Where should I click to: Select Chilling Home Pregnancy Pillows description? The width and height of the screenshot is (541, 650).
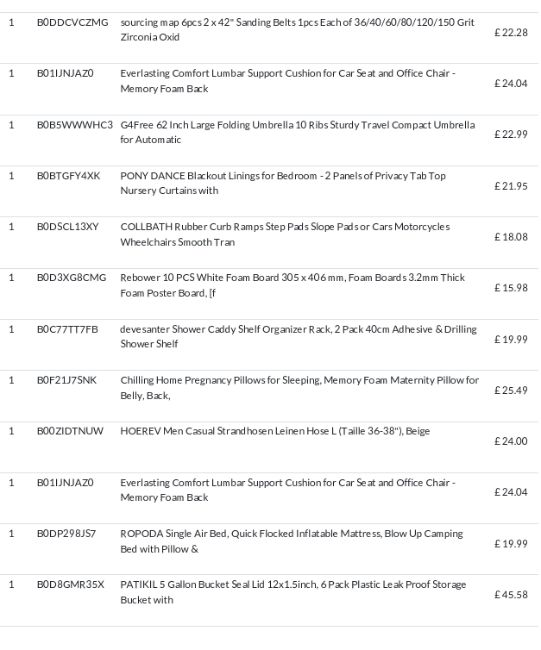coord(299,388)
